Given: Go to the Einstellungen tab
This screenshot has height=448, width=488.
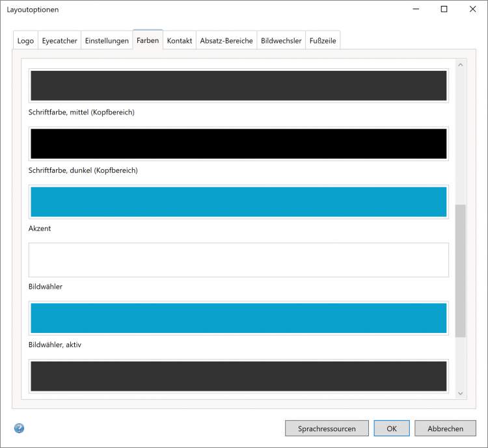Looking at the screenshot, I should 107,40.
